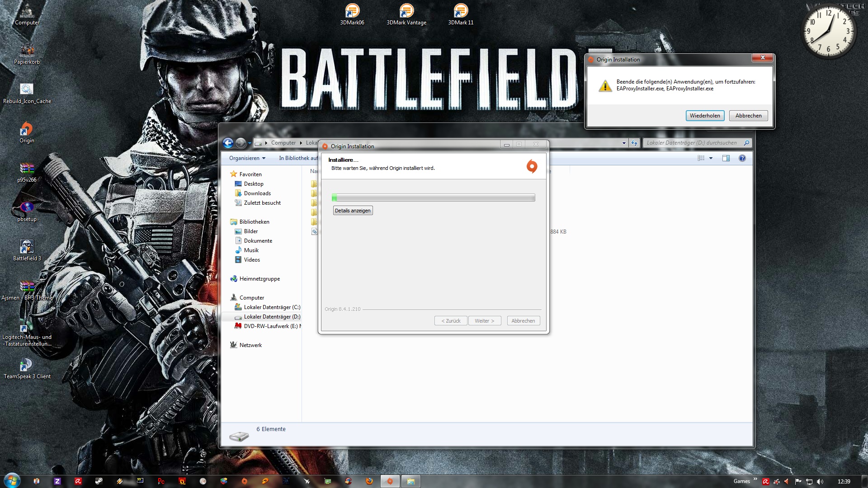Click Abbrechen in the Origin installer window

523,321
